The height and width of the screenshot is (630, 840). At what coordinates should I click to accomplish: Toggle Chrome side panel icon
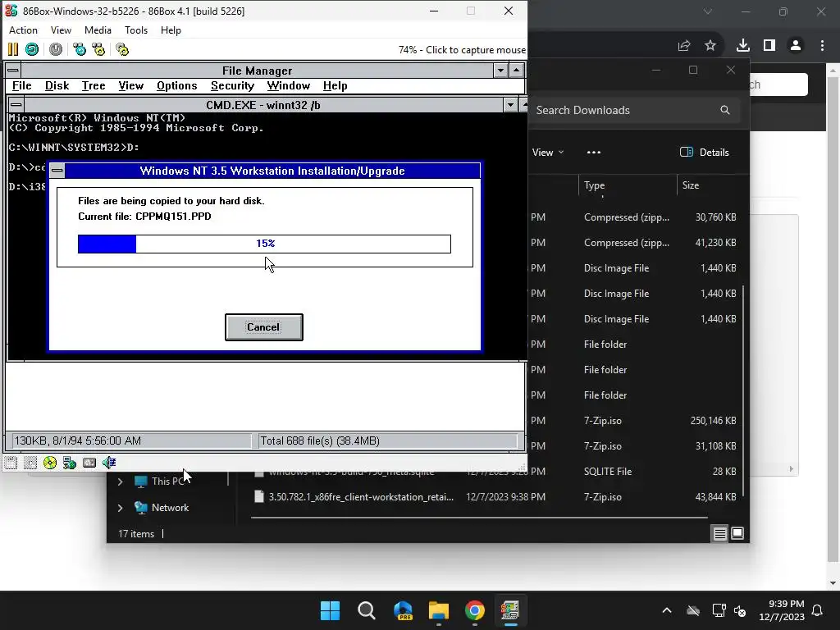click(x=769, y=46)
